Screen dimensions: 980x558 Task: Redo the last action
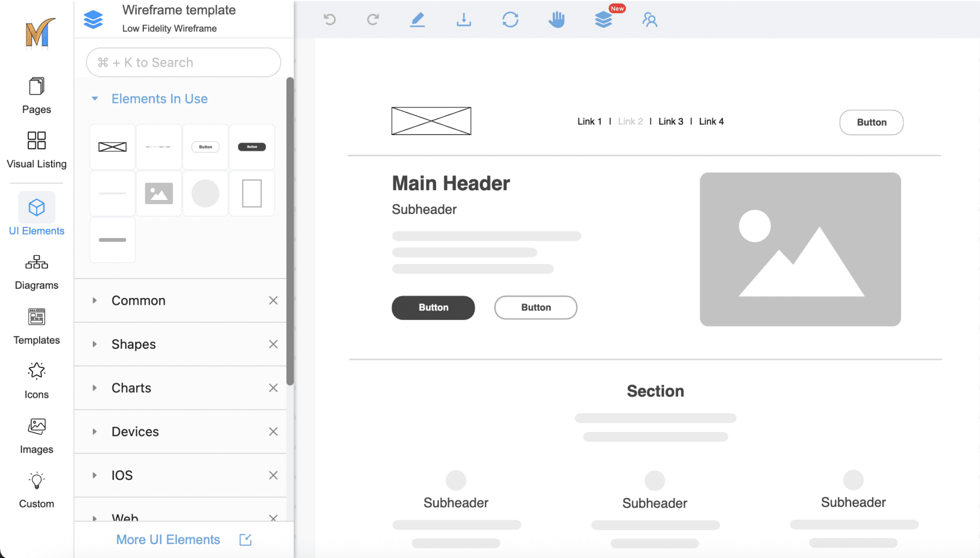pos(373,19)
